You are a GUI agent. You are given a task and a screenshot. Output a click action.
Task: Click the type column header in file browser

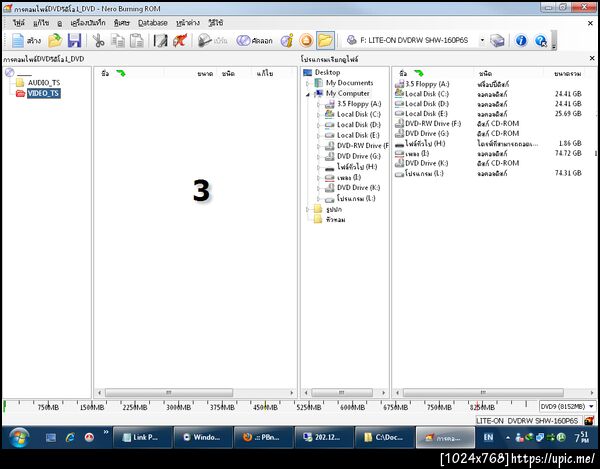[509, 73]
